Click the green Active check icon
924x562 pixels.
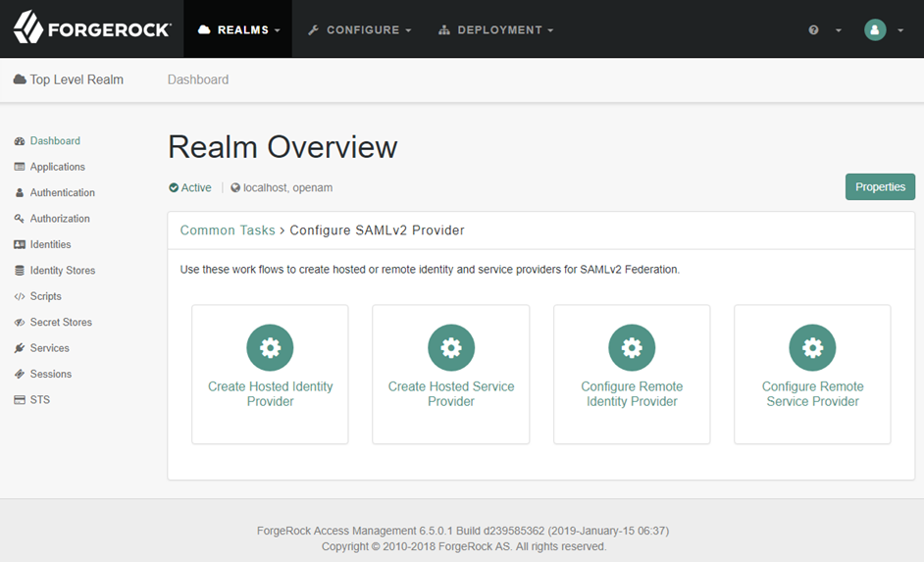(174, 188)
